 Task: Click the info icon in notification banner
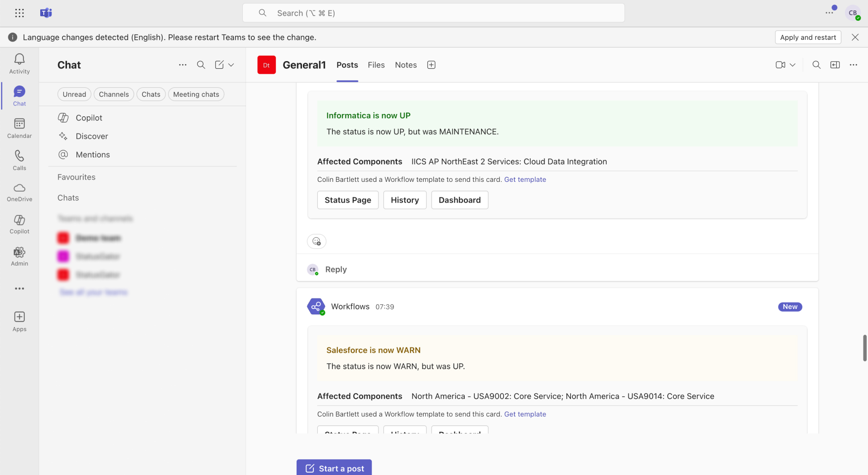coord(13,37)
